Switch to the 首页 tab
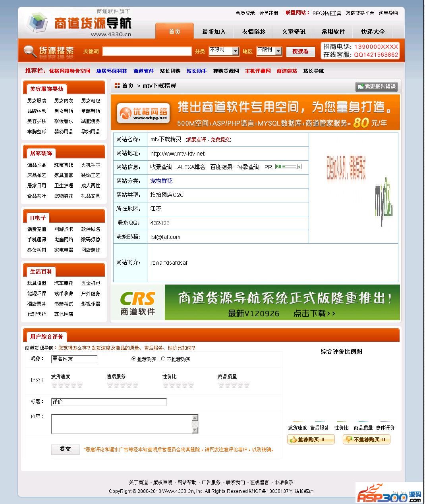The height and width of the screenshot is (504, 425). coord(174,31)
